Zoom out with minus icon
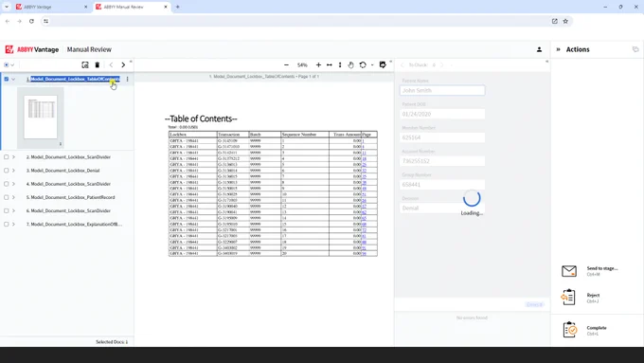Viewport: 644px width, 363px height. 286,65
